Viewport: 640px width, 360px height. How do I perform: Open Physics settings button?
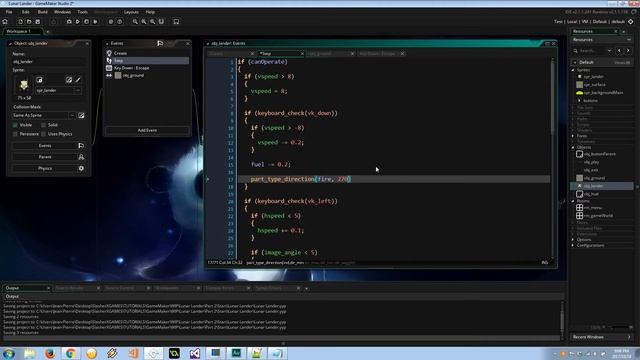point(48,169)
